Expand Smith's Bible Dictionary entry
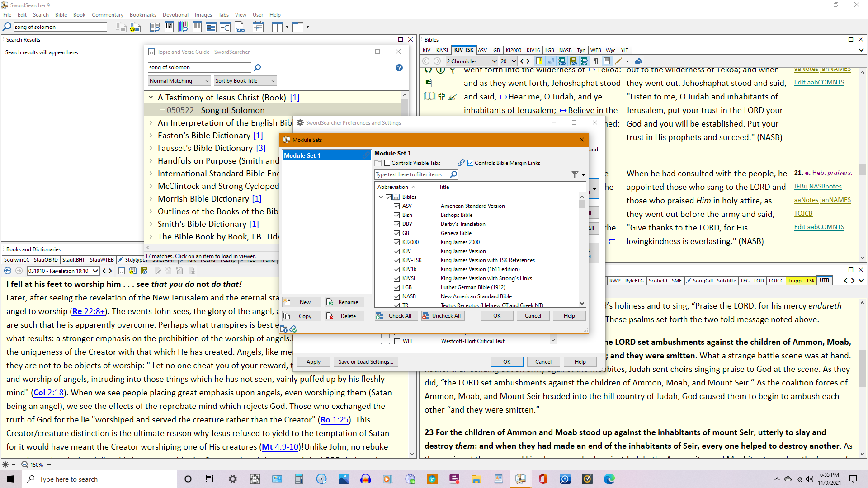The image size is (868, 488). (x=151, y=224)
